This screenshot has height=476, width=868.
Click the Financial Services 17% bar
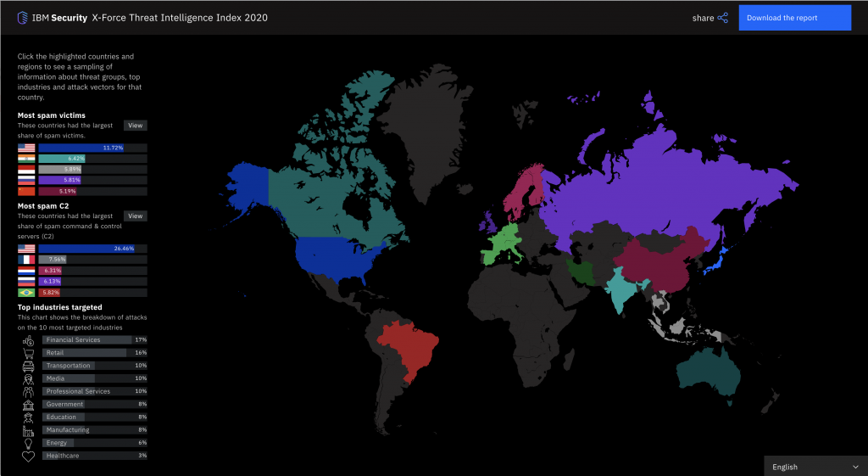tap(94, 340)
